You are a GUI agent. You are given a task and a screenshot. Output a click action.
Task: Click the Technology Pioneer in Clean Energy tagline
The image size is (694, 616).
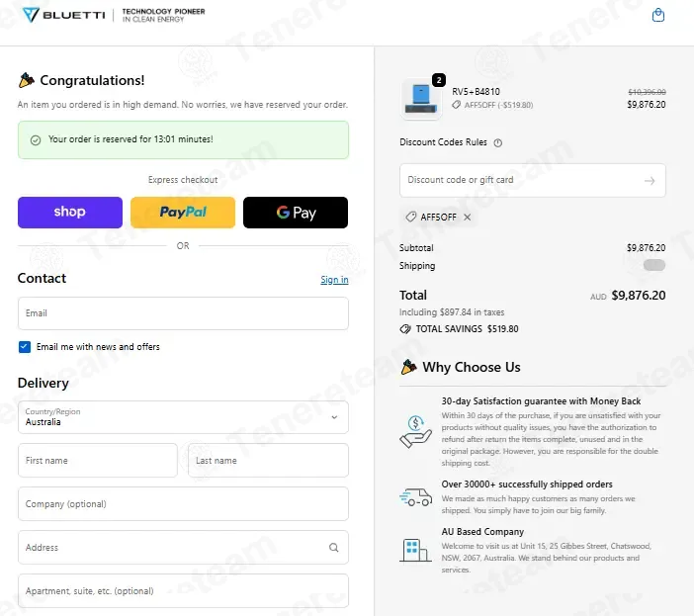coord(163,15)
